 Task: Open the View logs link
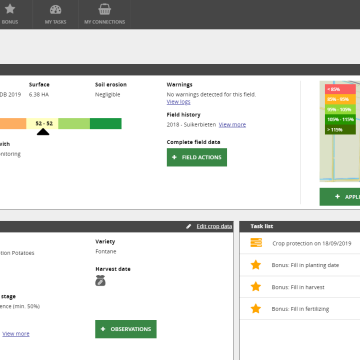(x=178, y=102)
